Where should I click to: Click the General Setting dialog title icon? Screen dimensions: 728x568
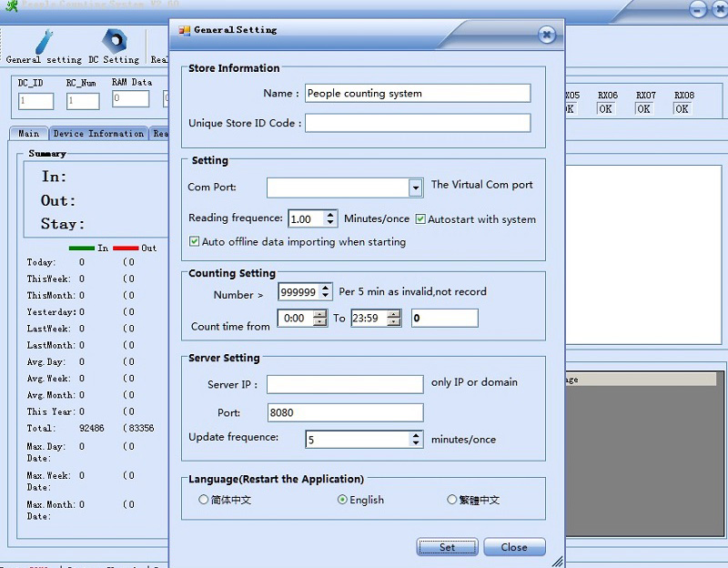pyautogui.click(x=185, y=30)
